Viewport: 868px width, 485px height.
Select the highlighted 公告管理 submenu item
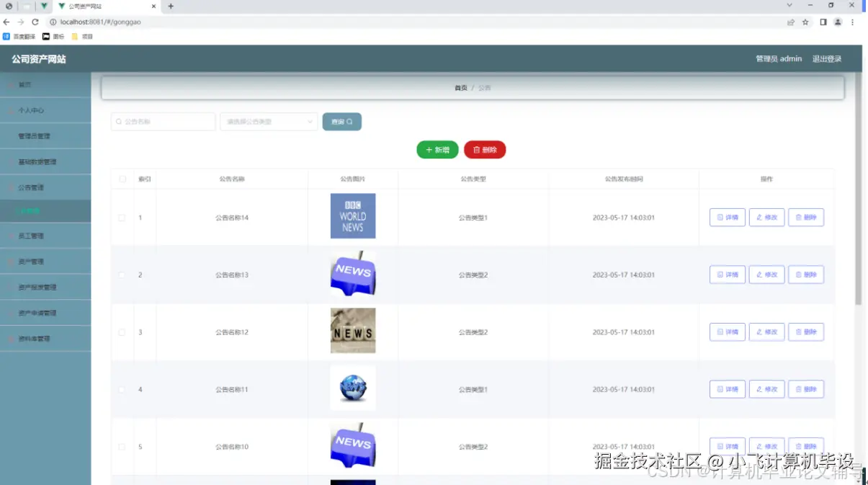(x=45, y=211)
